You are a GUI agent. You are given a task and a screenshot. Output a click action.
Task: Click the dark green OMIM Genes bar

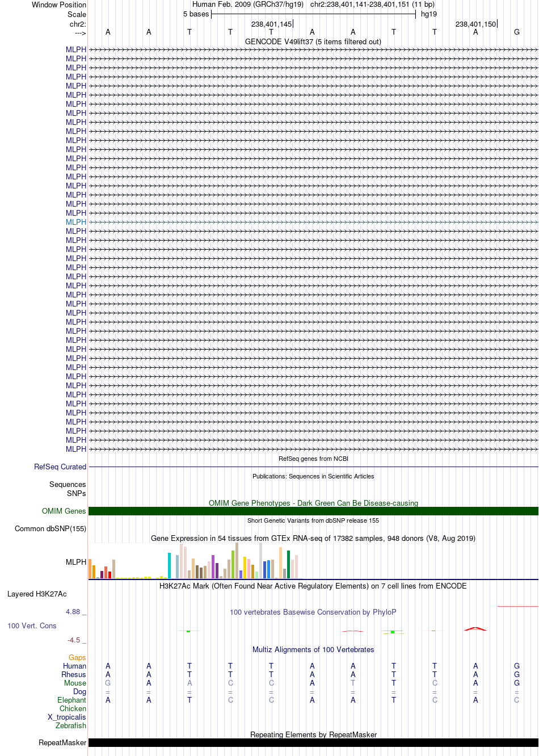point(313,511)
